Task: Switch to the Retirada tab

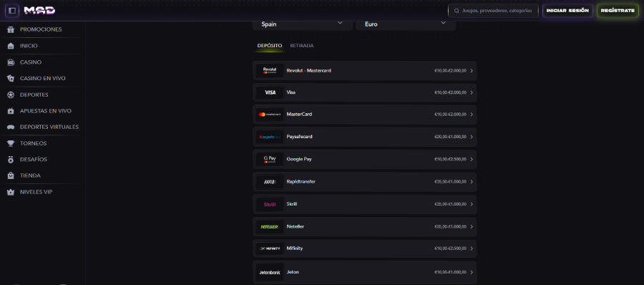Action: point(302,46)
